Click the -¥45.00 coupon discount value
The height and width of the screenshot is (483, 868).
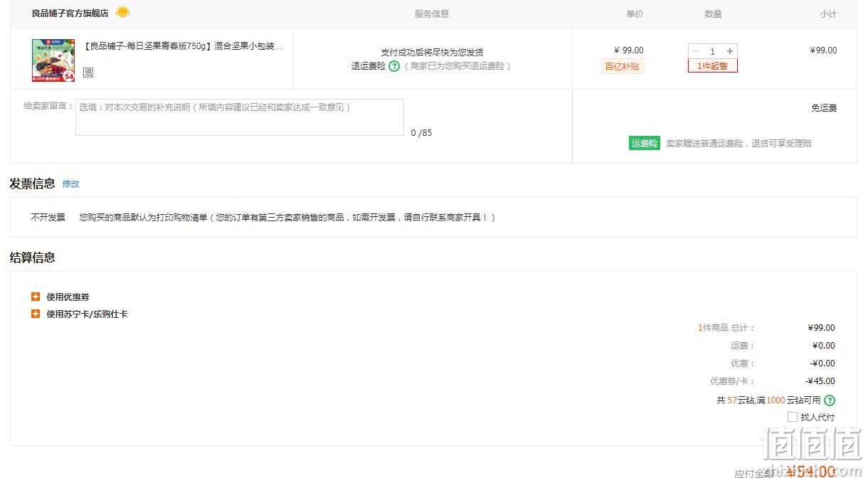(x=820, y=381)
